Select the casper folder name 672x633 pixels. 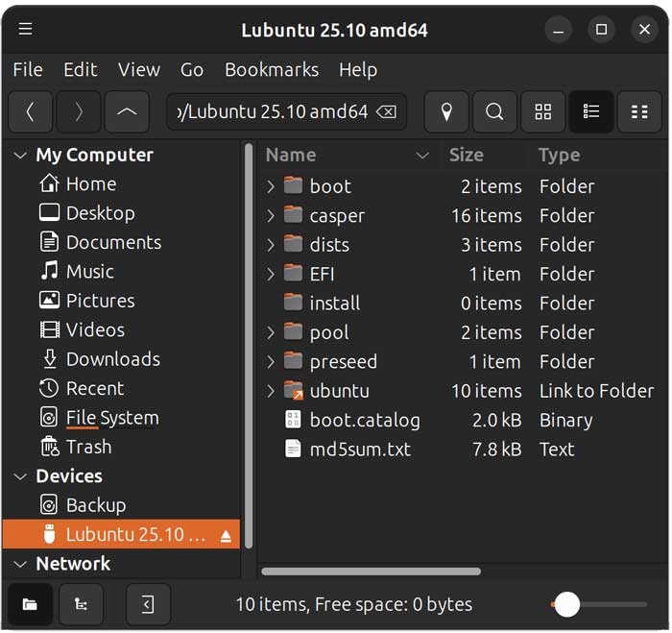[337, 216]
